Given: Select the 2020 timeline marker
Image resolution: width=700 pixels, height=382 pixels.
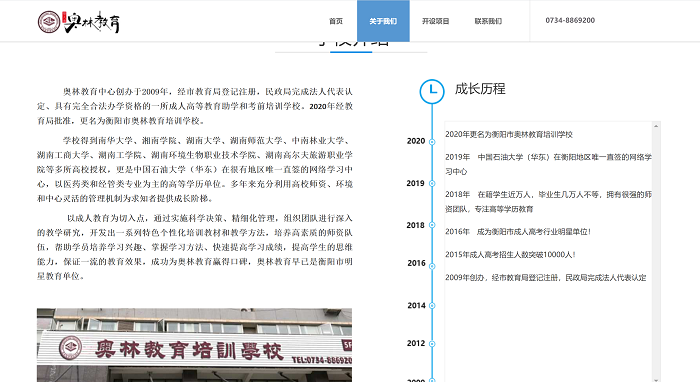Looking at the screenshot, I should [x=432, y=142].
